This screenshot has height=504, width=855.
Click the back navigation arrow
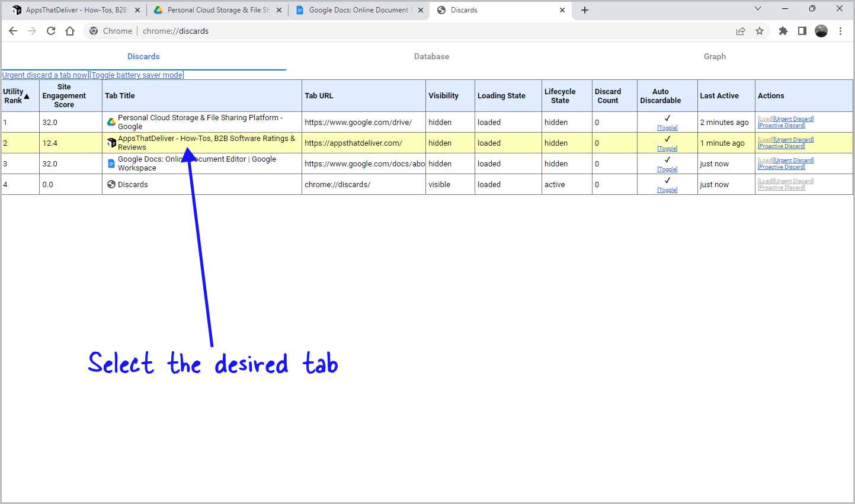13,30
